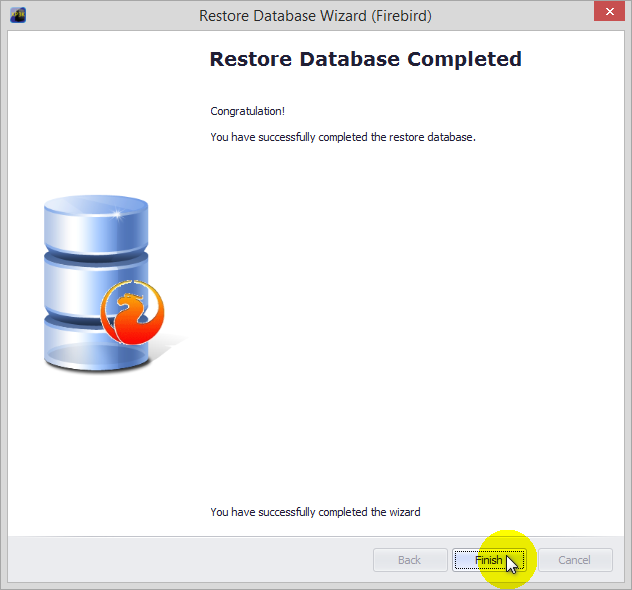Screen dimensions: 632x590
Task: Click the Cancel button
Action: click(x=574, y=560)
